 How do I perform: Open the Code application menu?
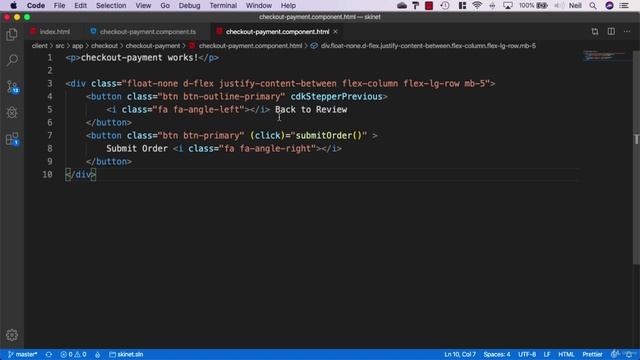point(36,5)
